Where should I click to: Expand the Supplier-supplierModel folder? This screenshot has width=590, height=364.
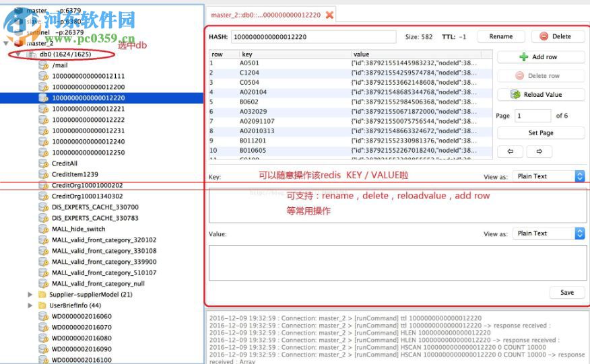(x=30, y=295)
